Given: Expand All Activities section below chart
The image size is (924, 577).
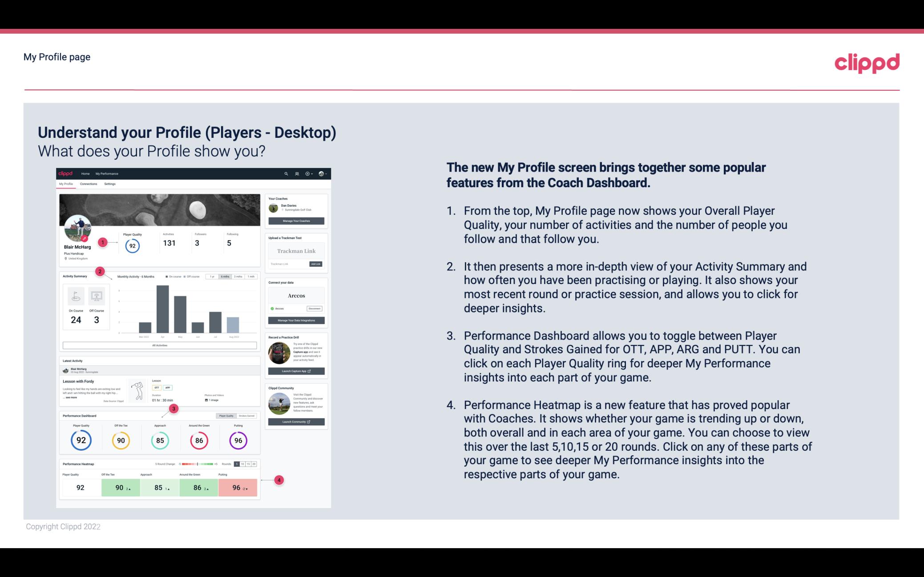Looking at the screenshot, I should click(159, 345).
